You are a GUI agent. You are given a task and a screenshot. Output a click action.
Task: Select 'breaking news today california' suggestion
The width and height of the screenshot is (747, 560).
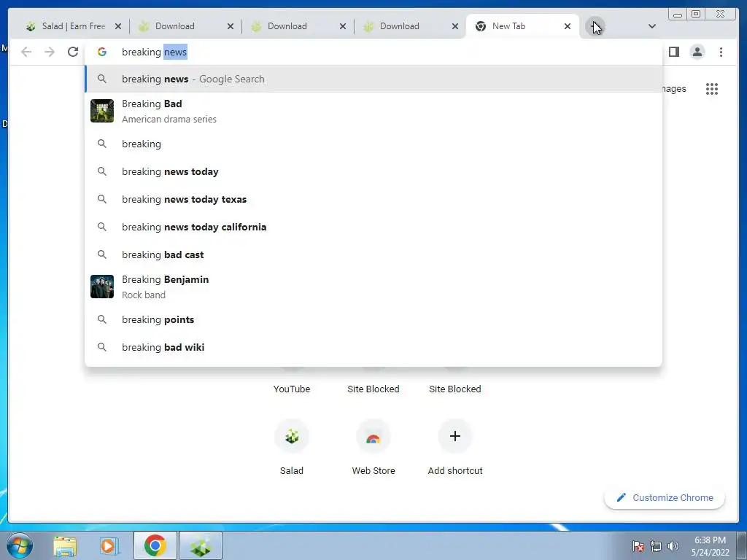373,227
